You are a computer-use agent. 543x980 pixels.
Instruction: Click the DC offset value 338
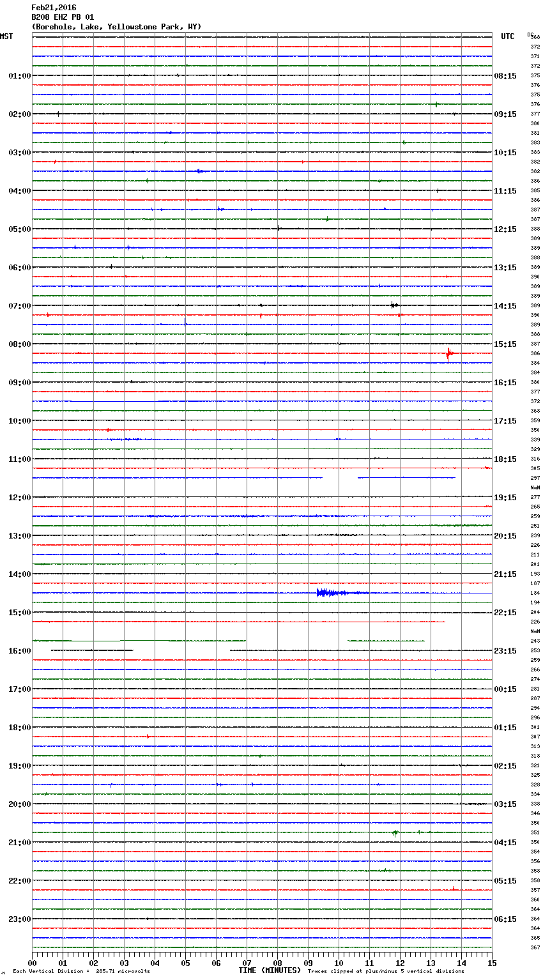535,804
